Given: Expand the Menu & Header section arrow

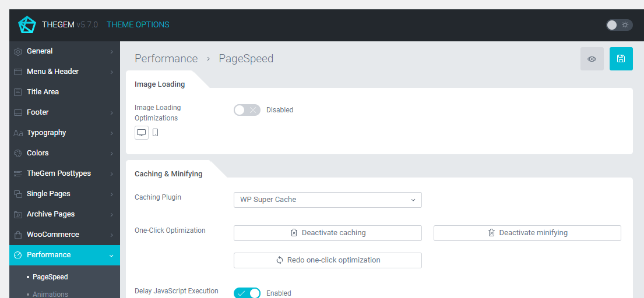Looking at the screenshot, I should point(111,72).
